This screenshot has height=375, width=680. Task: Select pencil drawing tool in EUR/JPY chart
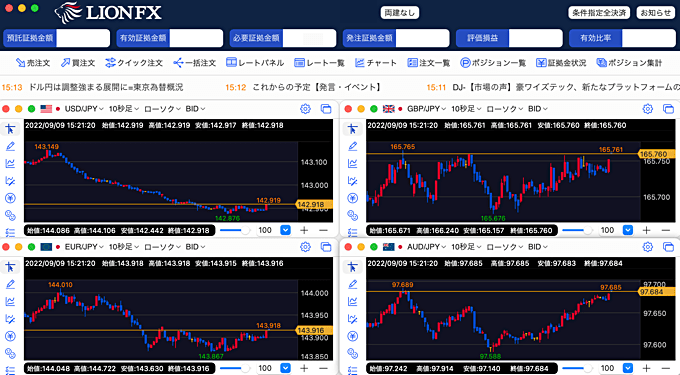tap(10, 284)
